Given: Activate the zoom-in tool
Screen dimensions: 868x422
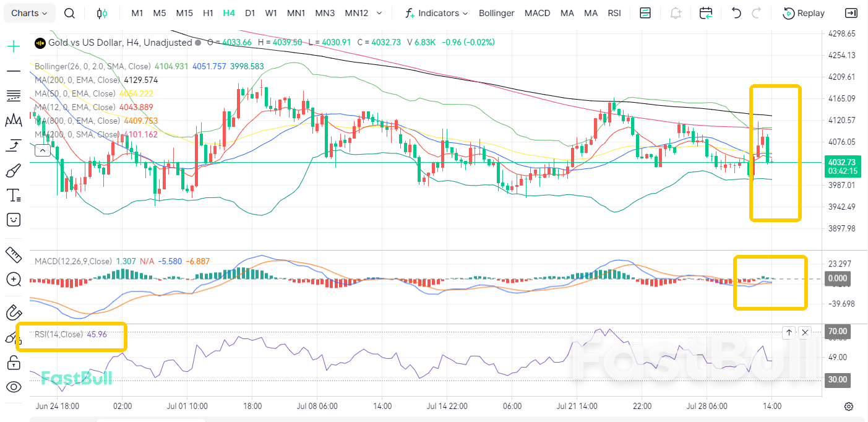Looking at the screenshot, I should 14,279.
